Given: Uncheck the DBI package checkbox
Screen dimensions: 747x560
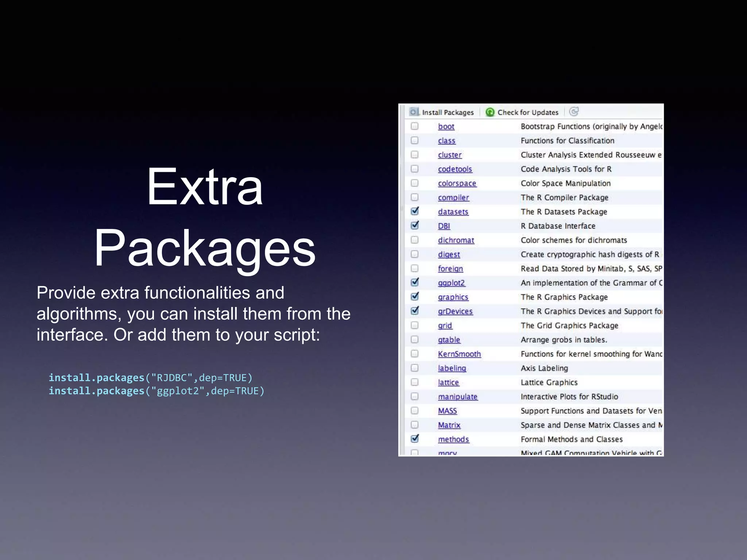Looking at the screenshot, I should click(415, 225).
